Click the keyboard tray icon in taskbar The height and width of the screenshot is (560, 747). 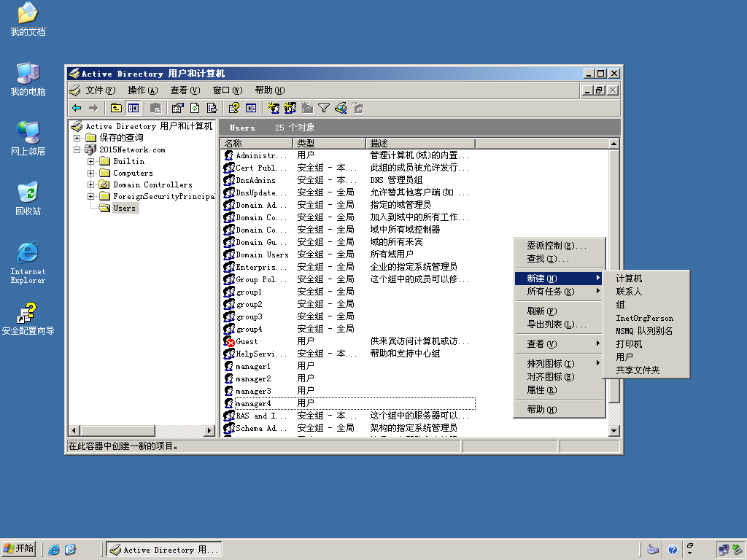coord(653,550)
